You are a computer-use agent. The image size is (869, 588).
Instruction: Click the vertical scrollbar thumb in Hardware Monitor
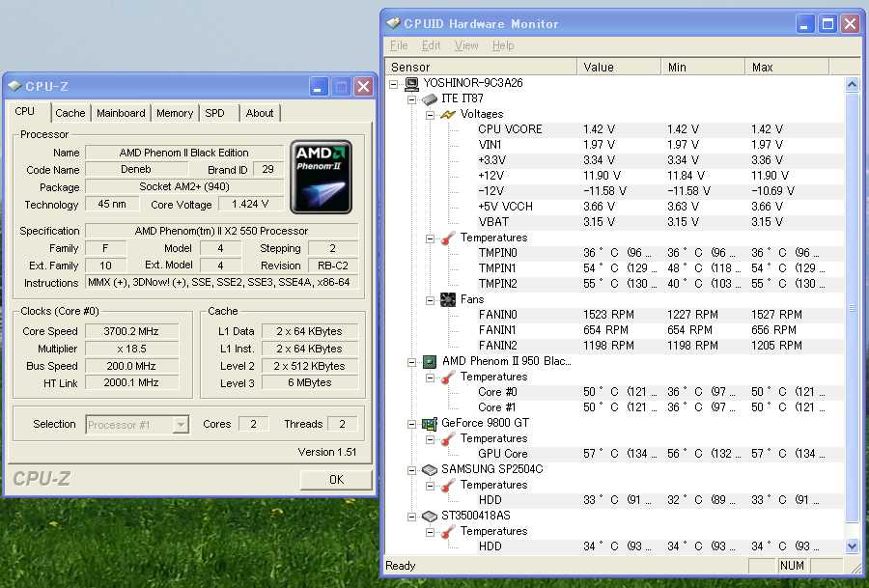tap(852, 308)
